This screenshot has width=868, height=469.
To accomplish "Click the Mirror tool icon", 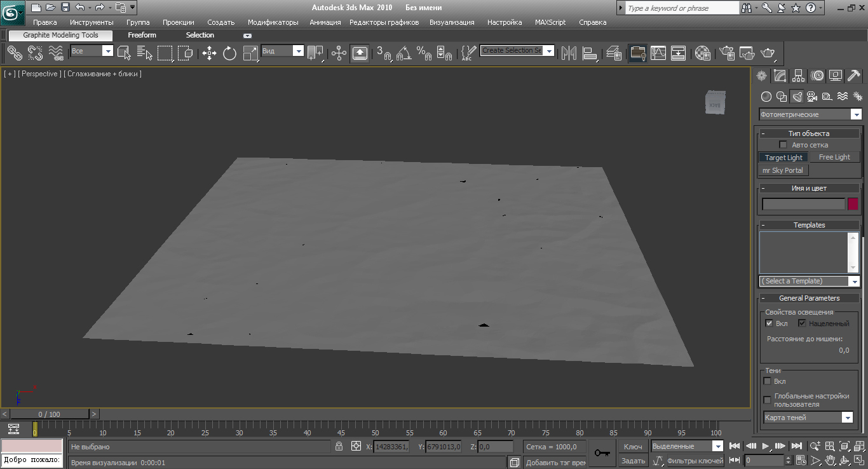I will click(568, 53).
